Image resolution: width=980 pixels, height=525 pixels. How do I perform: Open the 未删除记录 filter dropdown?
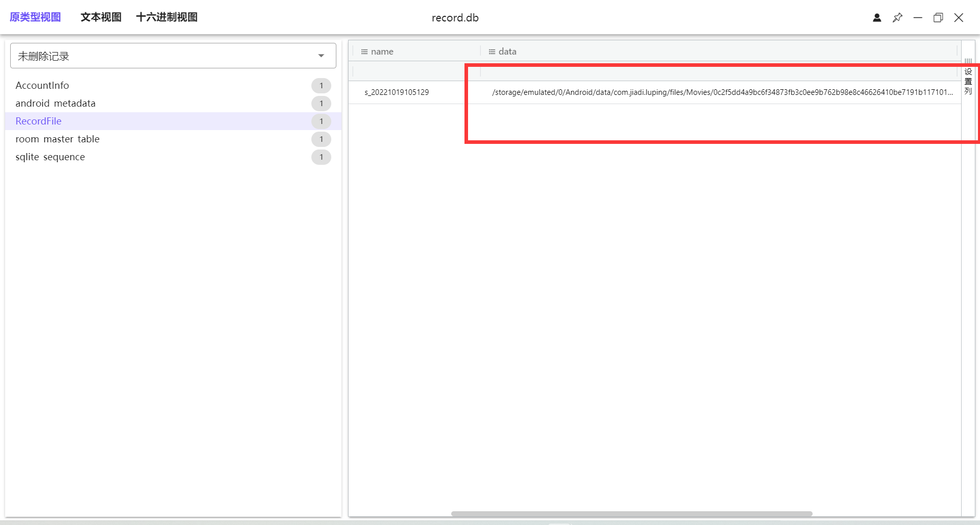[x=173, y=56]
